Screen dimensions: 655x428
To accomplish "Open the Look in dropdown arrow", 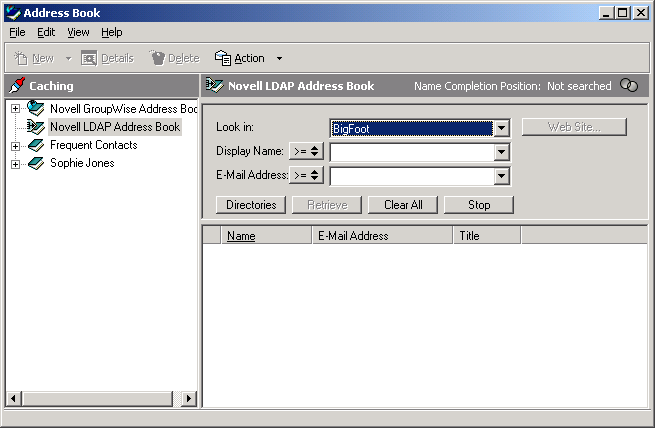I will tap(501, 128).
